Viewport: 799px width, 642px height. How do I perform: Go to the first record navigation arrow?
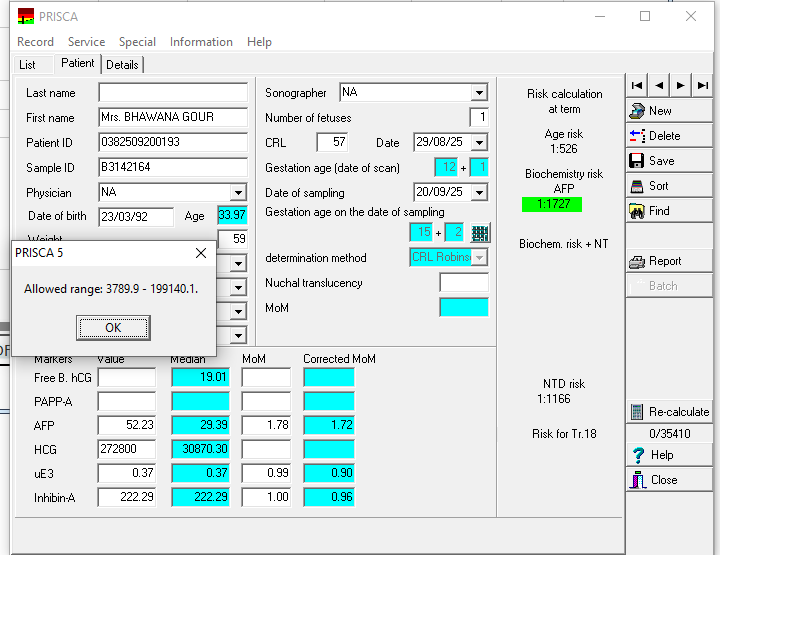click(637, 86)
